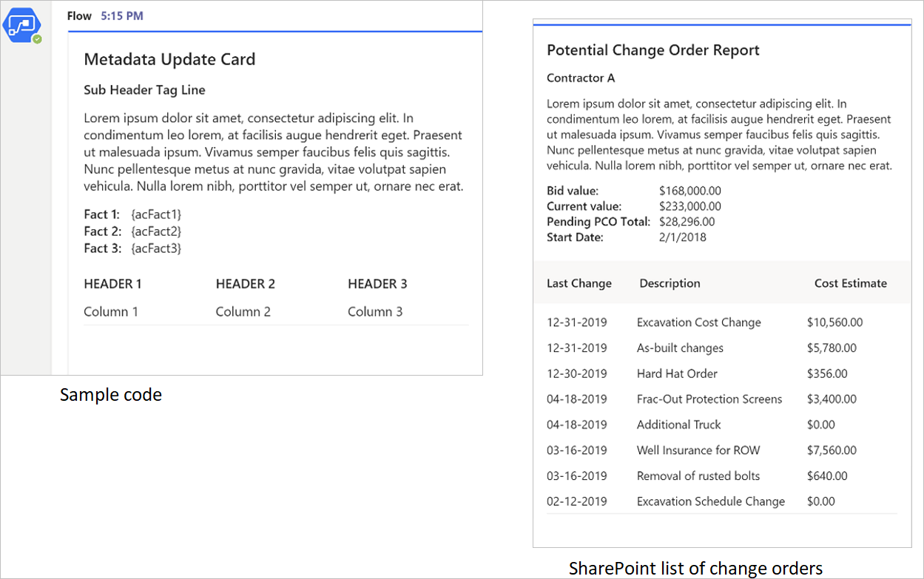Click the Last Change column header
The width and height of the screenshot is (924, 579).
tap(579, 283)
